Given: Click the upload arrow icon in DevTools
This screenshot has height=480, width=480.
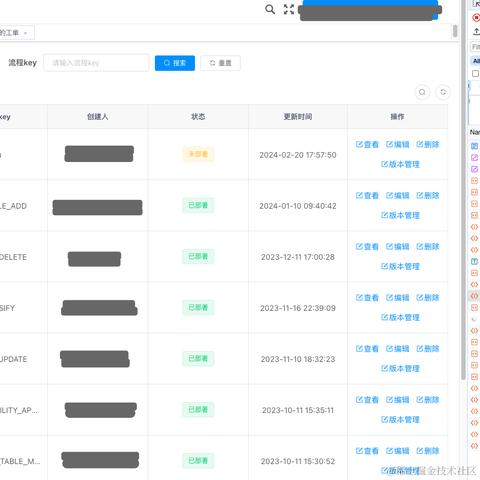Looking at the screenshot, I should coord(476,32).
